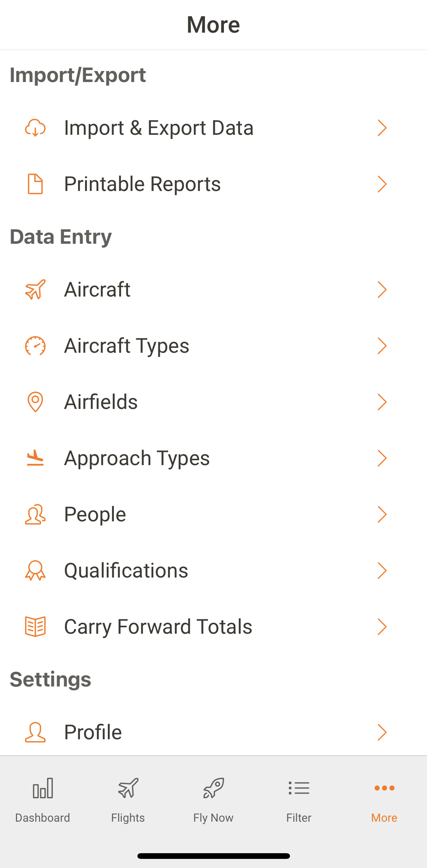This screenshot has width=427, height=868.
Task: Tap the gauge icon for Aircraft Types
Action: (35, 346)
